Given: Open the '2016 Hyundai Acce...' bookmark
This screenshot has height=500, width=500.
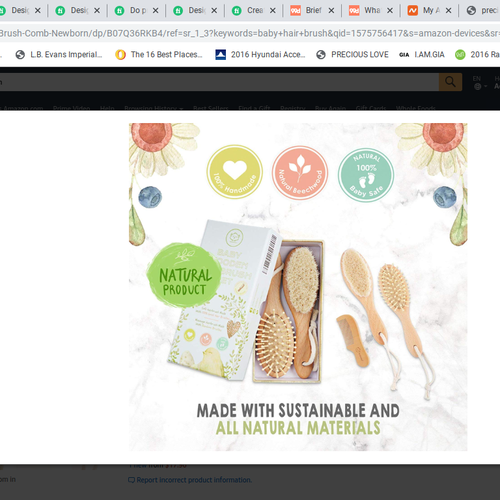Looking at the screenshot, I should [260, 54].
